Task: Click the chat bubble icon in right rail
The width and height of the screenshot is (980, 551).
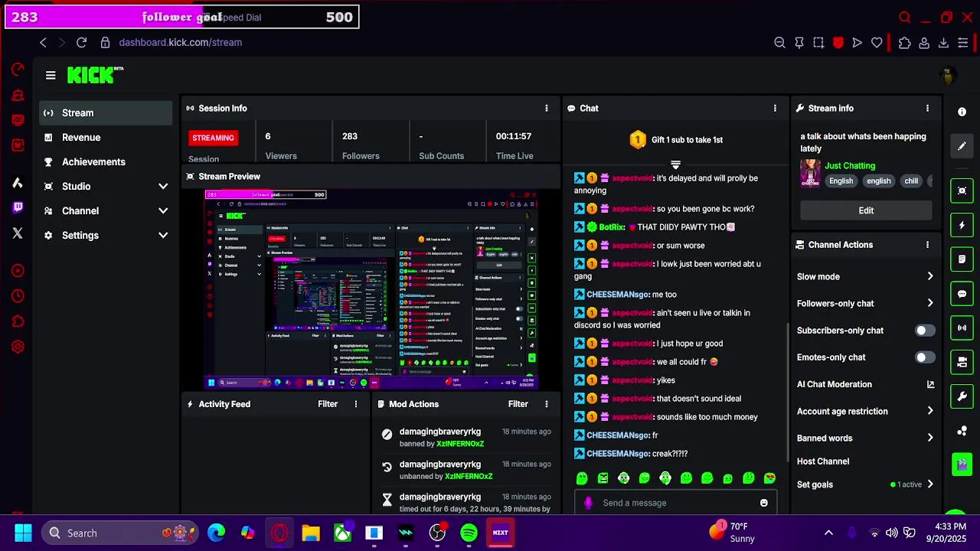Action: tap(962, 294)
